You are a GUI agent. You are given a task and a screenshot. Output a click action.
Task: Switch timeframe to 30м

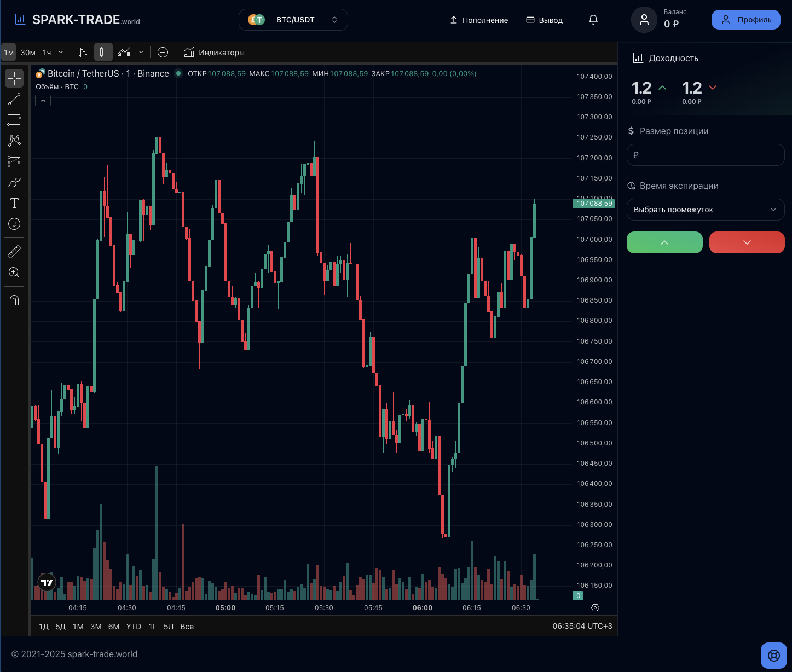pyautogui.click(x=27, y=52)
